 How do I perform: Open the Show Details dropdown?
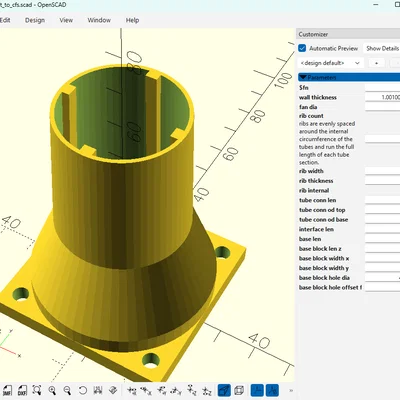pyautogui.click(x=381, y=48)
